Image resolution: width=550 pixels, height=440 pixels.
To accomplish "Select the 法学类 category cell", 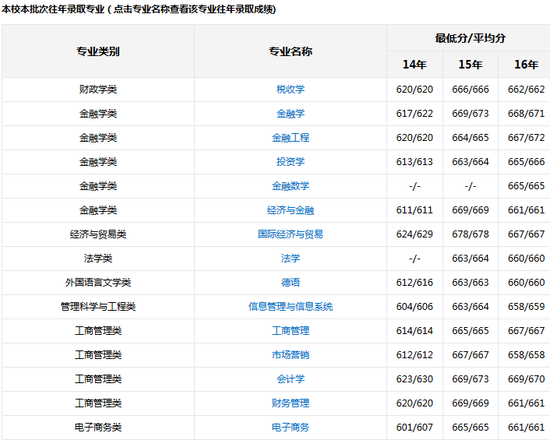I will pos(98,259).
